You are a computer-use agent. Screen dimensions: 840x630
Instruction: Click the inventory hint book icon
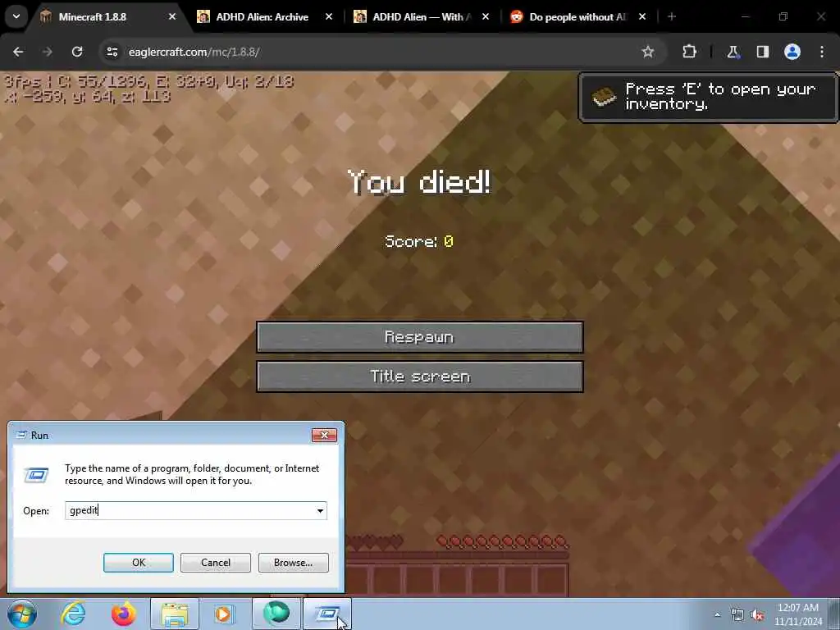(605, 97)
